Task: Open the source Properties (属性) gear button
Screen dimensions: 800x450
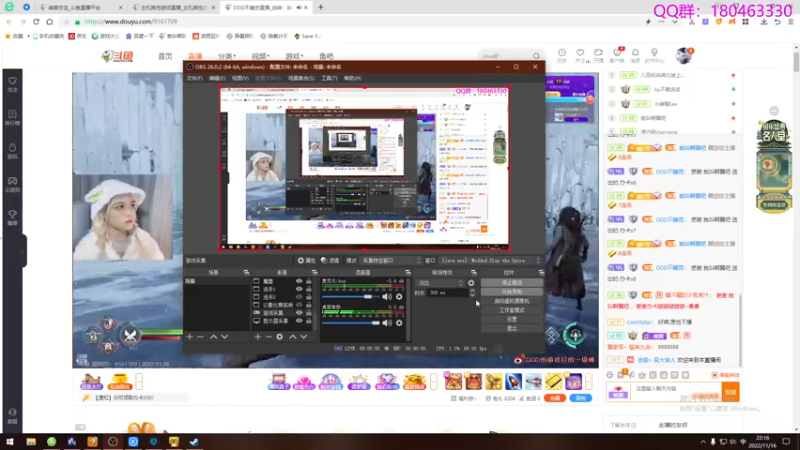Action: pos(307,260)
